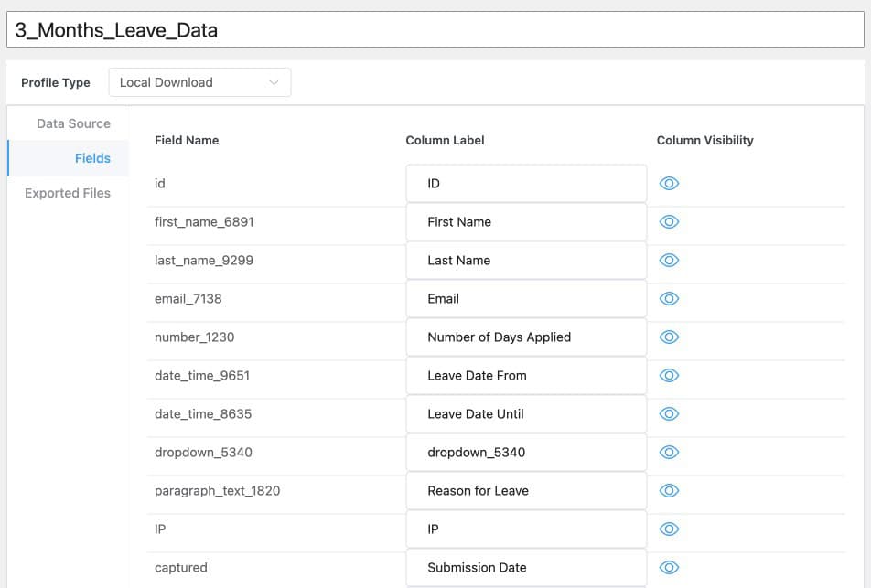This screenshot has width=871, height=588.
Task: Click the Profile Type label
Action: (56, 82)
